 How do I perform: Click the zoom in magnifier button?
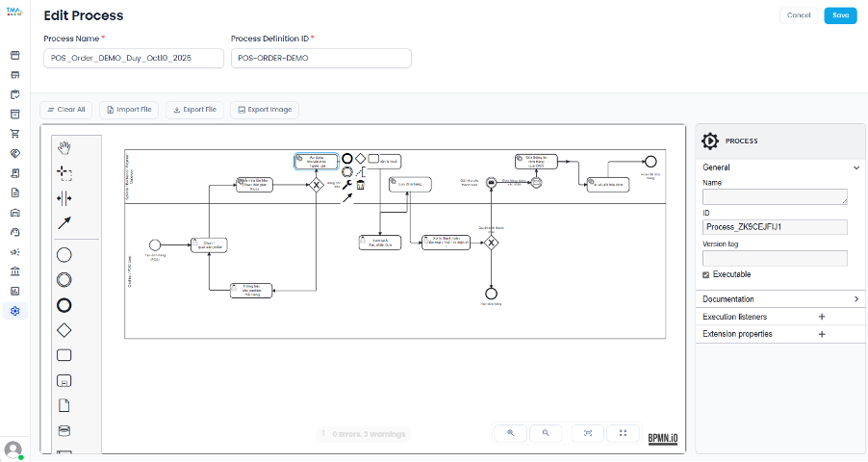[x=510, y=433]
